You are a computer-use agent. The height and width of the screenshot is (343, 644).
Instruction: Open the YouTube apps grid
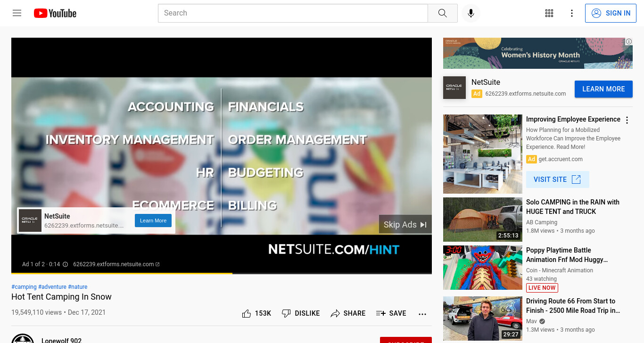point(549,13)
